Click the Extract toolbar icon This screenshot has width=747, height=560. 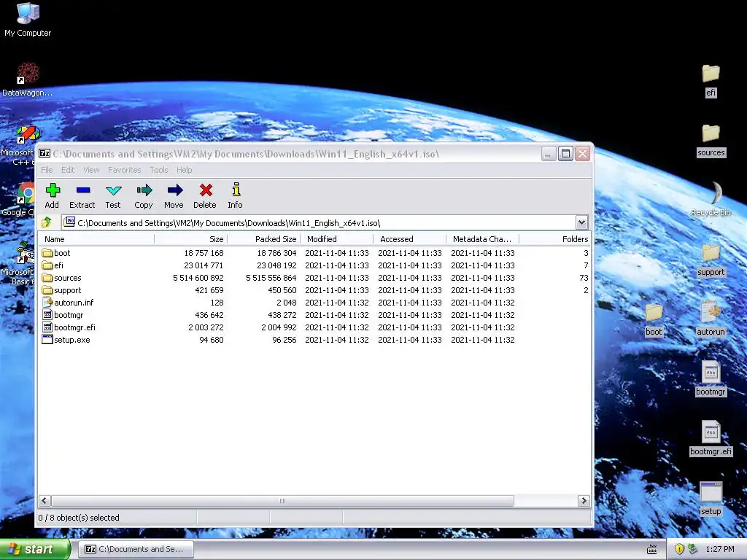click(83, 190)
